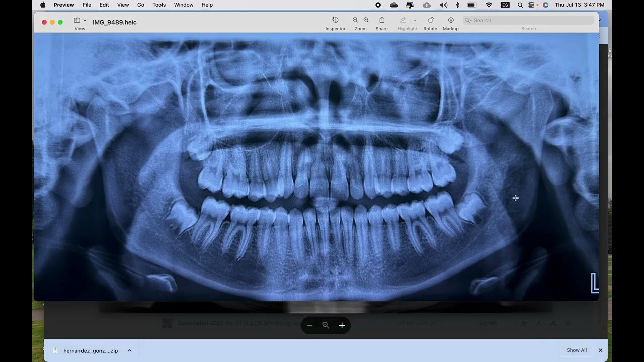Click the overlay zoom out minus button
Screen dimensions: 644x362
click(x=309, y=325)
